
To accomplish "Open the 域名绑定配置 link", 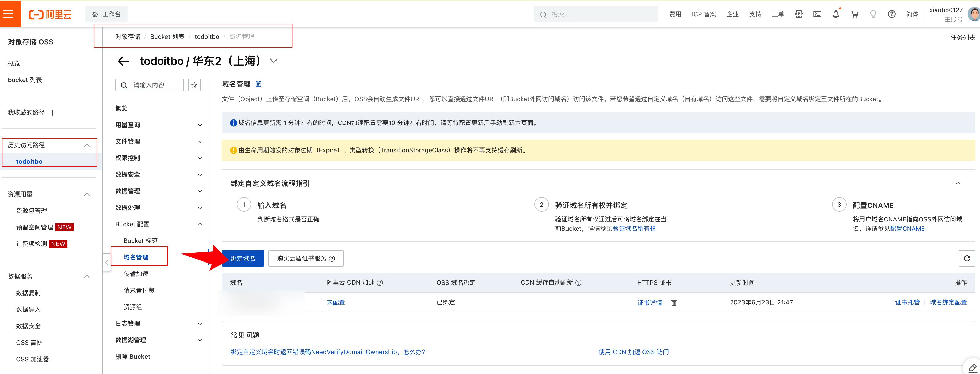I will point(948,302).
